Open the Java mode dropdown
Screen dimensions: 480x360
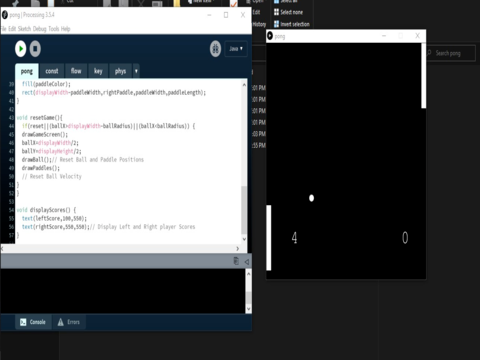(236, 49)
